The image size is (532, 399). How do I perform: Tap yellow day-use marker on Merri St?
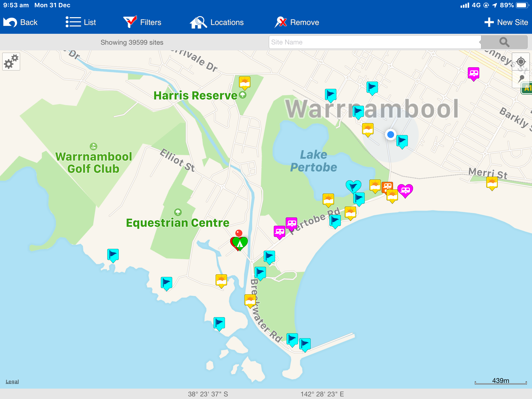[492, 183]
